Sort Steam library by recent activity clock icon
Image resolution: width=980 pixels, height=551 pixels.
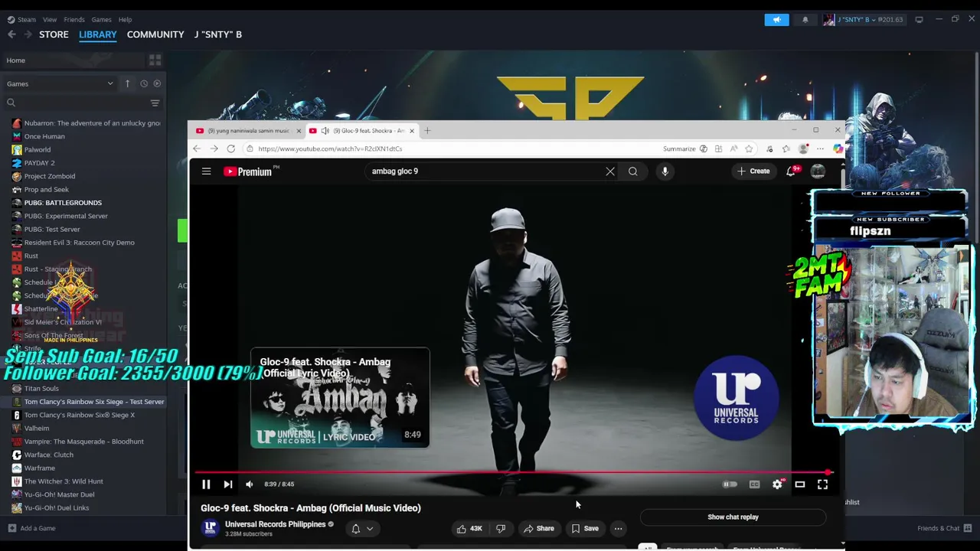[143, 83]
